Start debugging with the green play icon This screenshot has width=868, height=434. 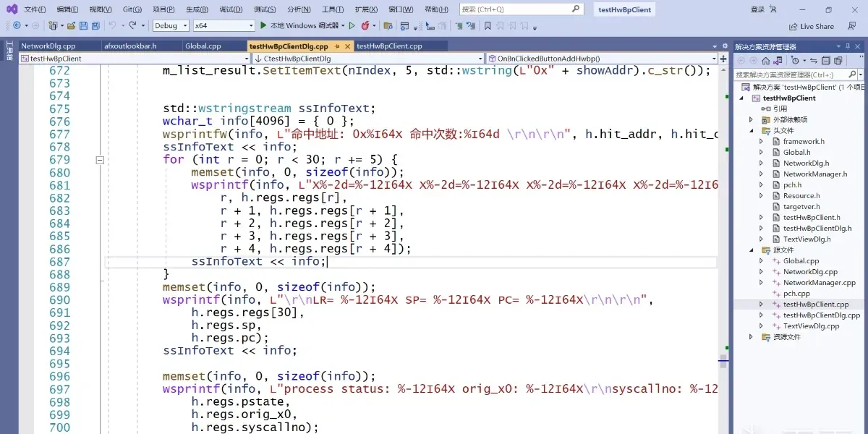264,25
